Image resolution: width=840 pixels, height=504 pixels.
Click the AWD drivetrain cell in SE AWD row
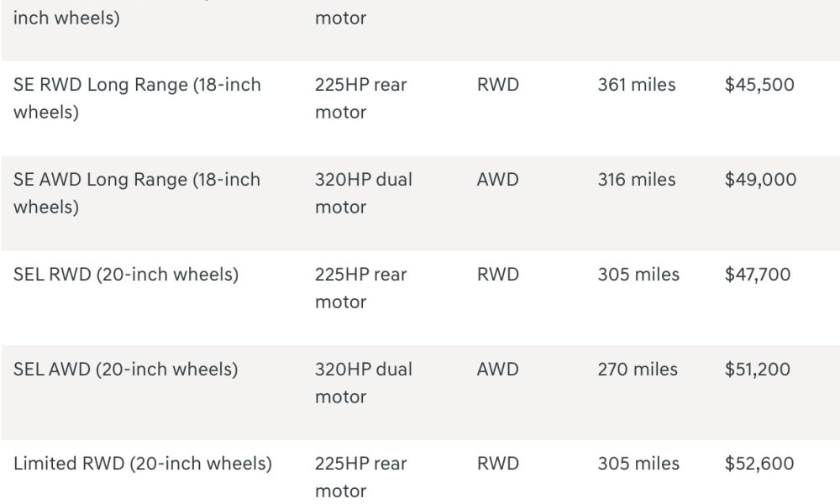pos(497,180)
